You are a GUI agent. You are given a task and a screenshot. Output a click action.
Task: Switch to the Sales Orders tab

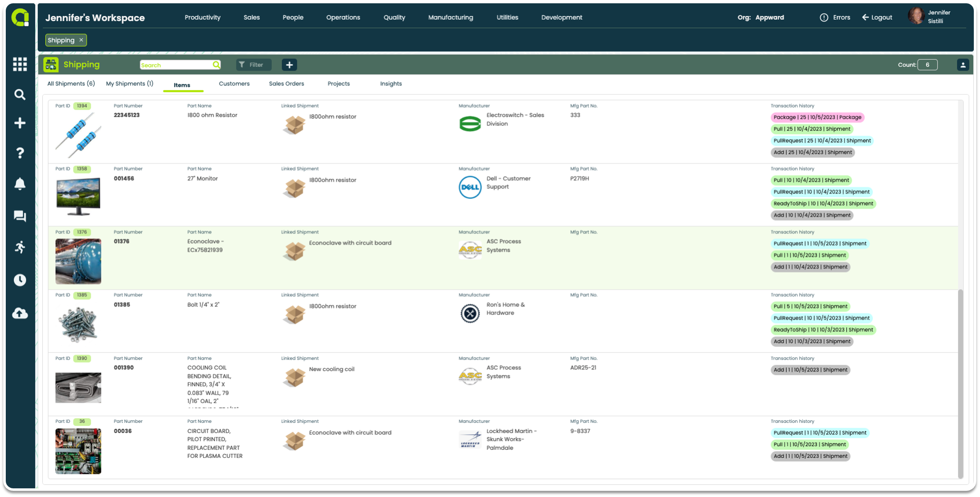(286, 84)
